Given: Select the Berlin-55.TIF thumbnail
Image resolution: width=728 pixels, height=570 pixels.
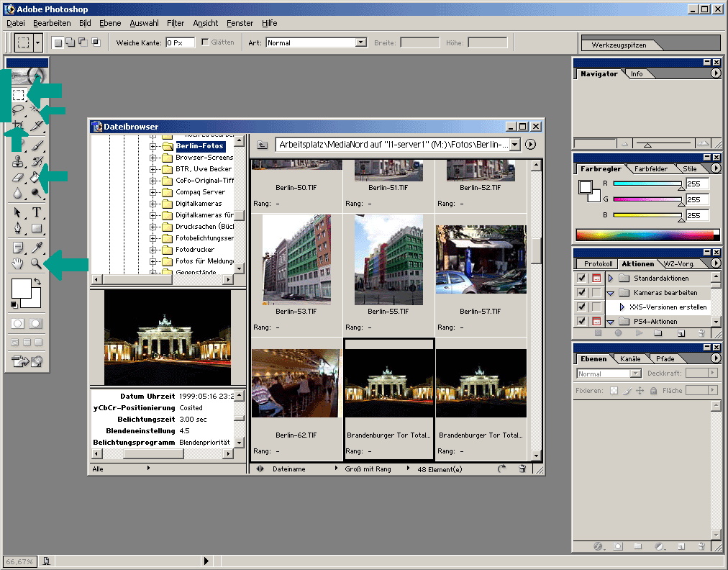Looking at the screenshot, I should click(x=388, y=259).
